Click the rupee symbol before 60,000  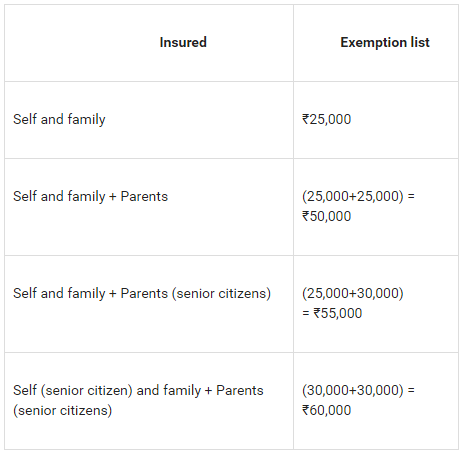306,410
